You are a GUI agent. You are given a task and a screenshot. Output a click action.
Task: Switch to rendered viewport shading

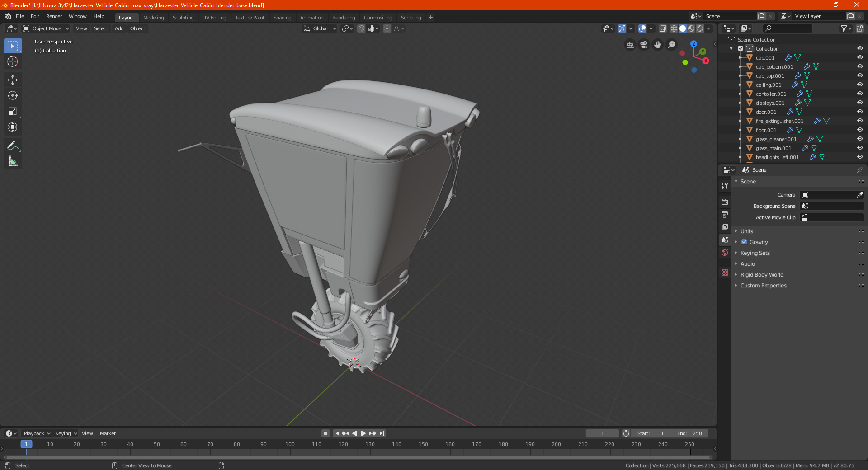700,28
